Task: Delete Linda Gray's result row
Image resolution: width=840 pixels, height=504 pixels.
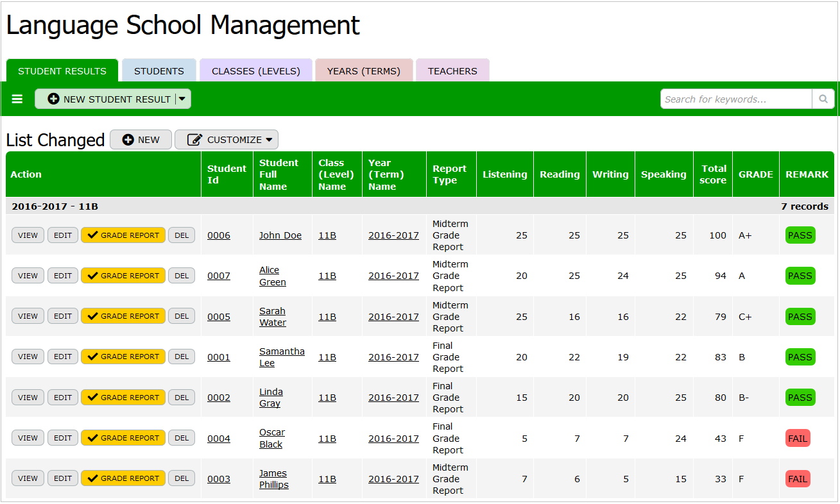Action: 182,398
